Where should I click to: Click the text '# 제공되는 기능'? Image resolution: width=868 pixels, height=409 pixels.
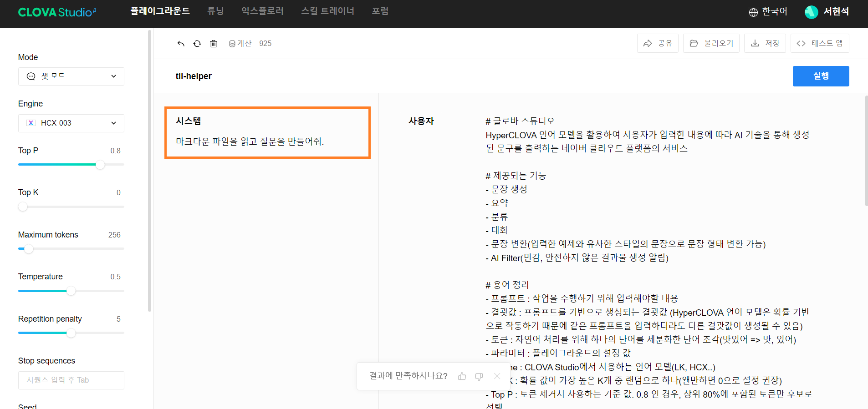click(x=516, y=176)
